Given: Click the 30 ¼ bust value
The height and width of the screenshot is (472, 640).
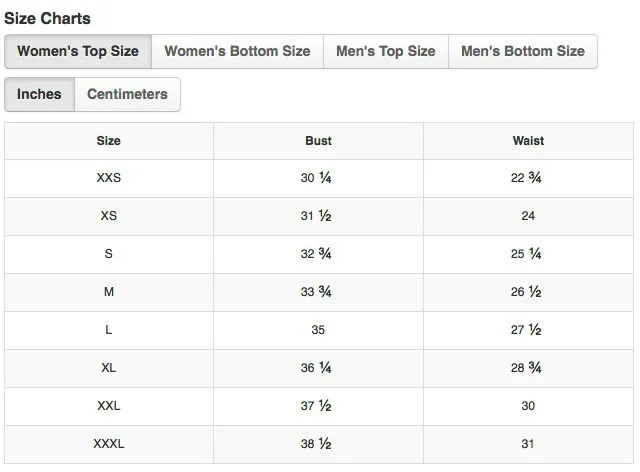Looking at the screenshot, I should 316,178.
